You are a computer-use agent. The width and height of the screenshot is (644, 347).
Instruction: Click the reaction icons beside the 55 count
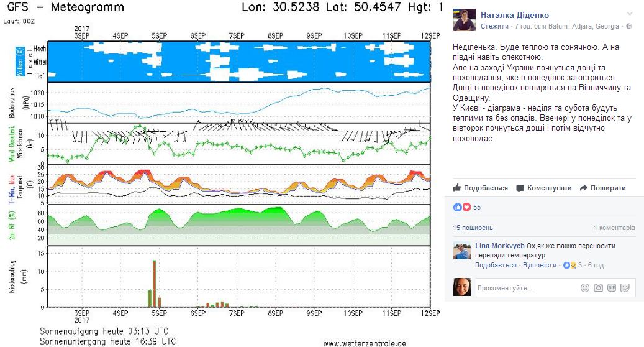pyautogui.click(x=462, y=207)
